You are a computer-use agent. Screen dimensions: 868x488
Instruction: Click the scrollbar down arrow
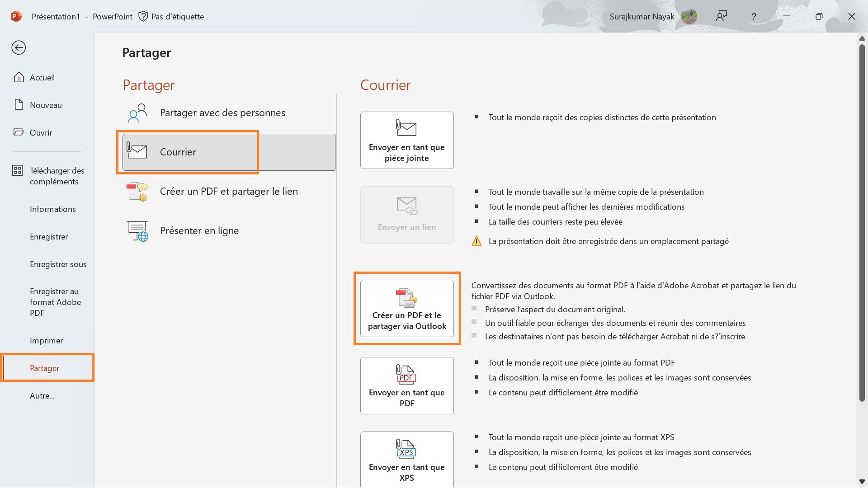pyautogui.click(x=862, y=481)
